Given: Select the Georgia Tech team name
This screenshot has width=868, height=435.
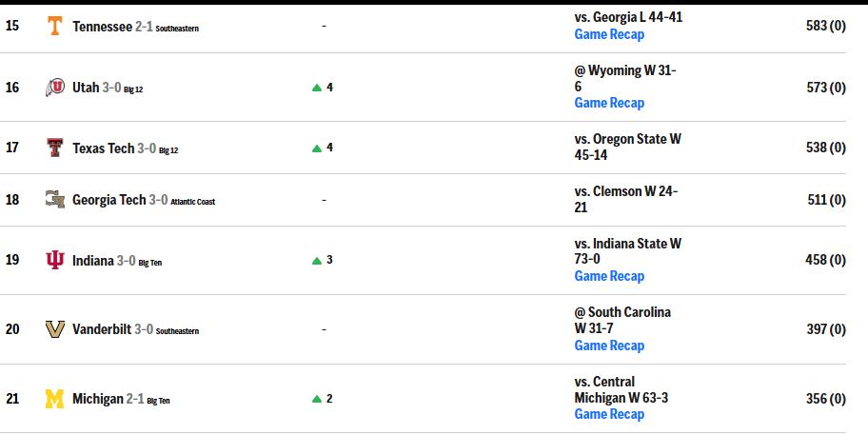Looking at the screenshot, I should (x=109, y=200).
